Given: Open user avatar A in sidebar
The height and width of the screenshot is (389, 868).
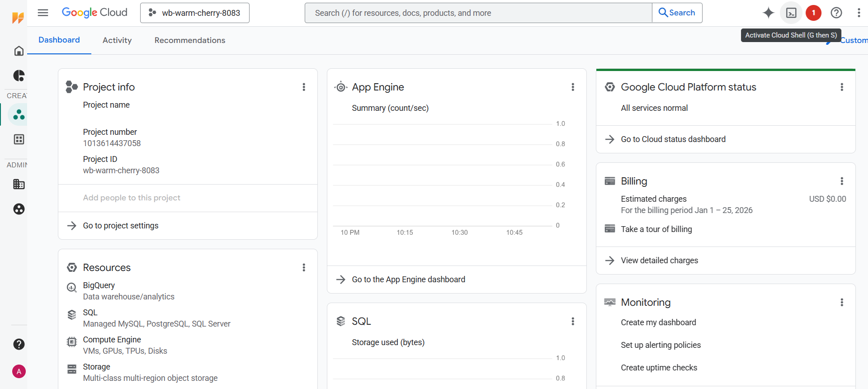Looking at the screenshot, I should tap(19, 371).
